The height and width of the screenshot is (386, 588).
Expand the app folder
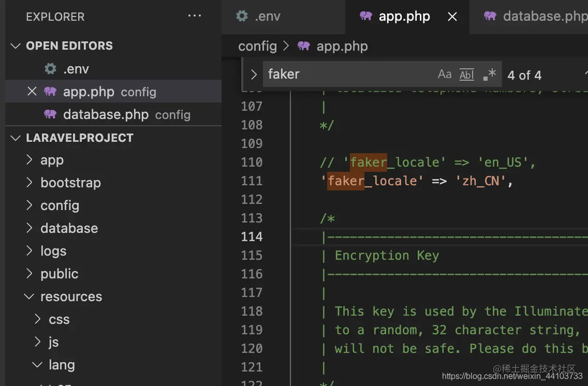pyautogui.click(x=30, y=160)
